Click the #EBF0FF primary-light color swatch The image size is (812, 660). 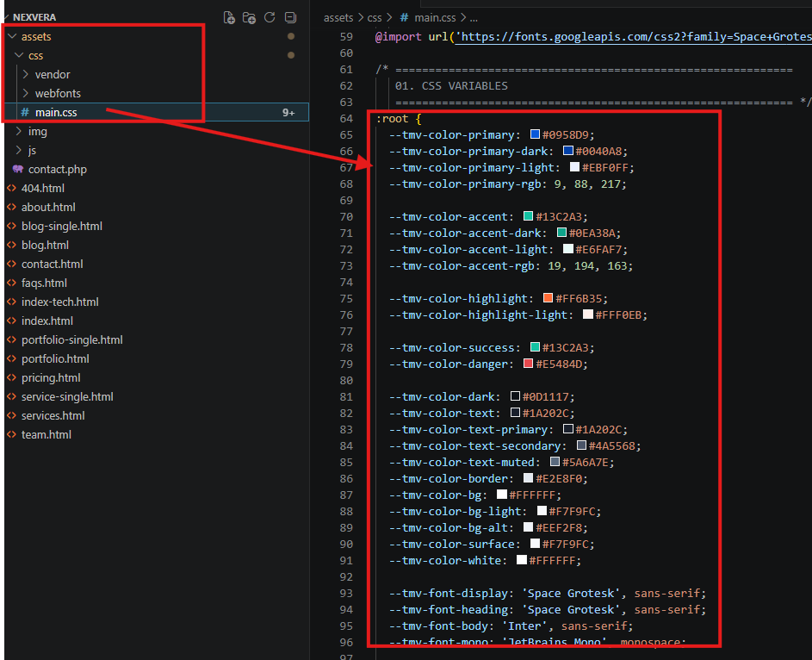pyautogui.click(x=574, y=167)
